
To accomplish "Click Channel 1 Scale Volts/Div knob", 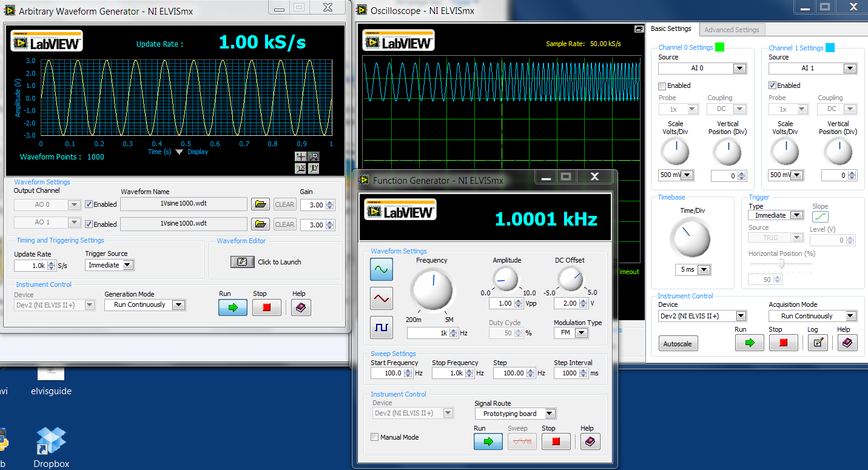I will (786, 152).
